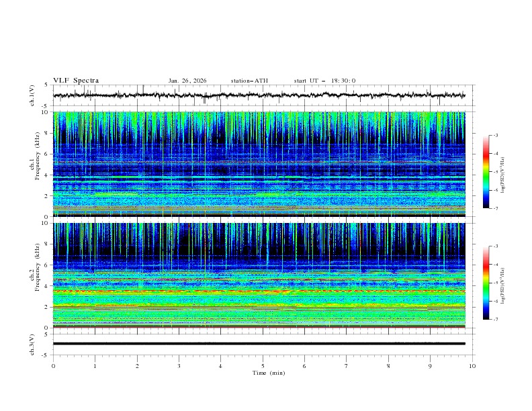Click the '-3' label on ch.1 color scale
Viewport: 532px width, 411px height.
coord(495,135)
